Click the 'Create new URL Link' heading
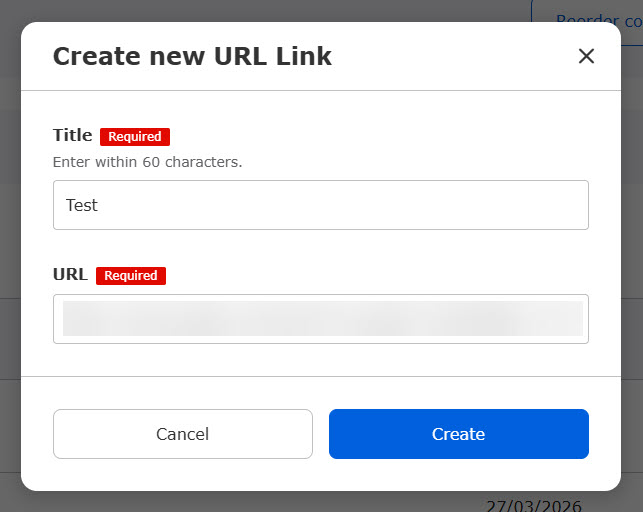643x512 pixels. 192,56
